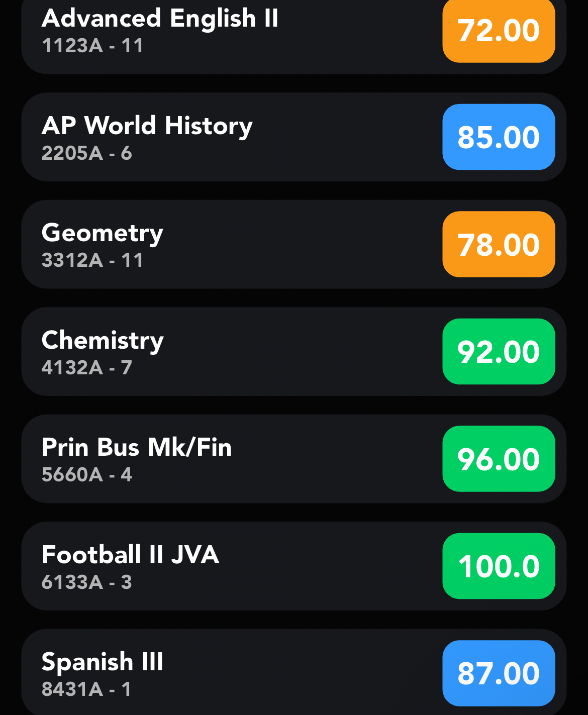
Task: Select the course code 4132A - 7
Action: tap(86, 368)
